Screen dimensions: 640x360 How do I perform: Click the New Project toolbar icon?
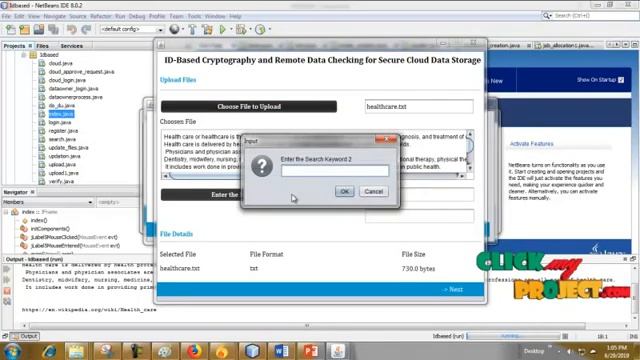[x=24, y=29]
